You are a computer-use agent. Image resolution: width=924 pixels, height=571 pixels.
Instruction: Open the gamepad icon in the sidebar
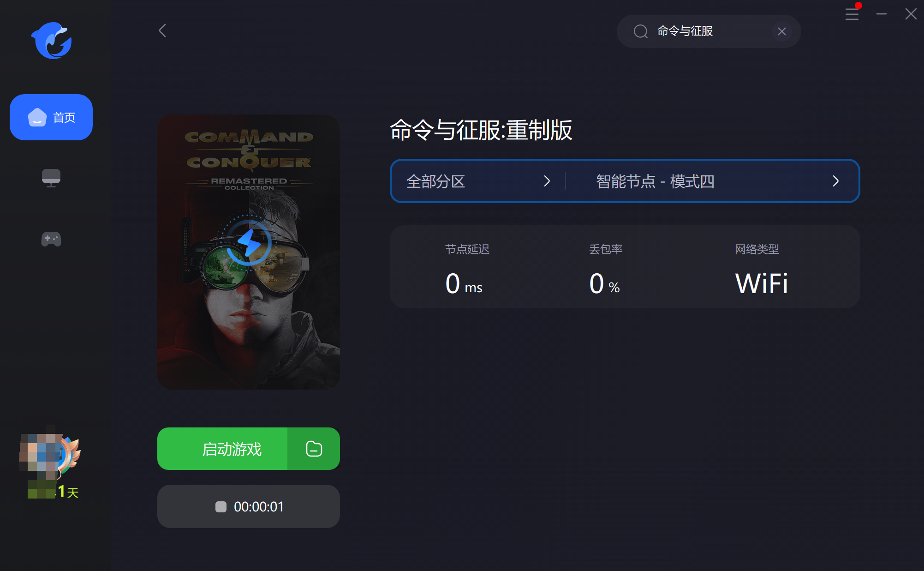coord(51,239)
